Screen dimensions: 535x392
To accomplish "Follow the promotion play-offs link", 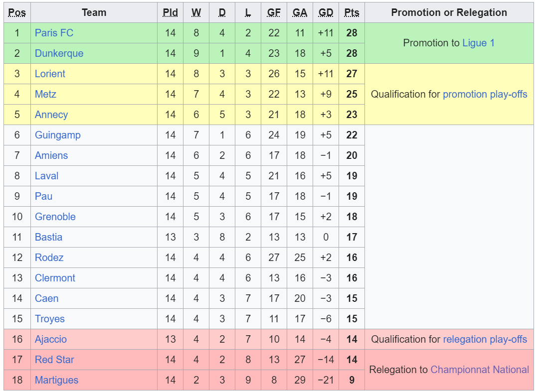I will (485, 95).
